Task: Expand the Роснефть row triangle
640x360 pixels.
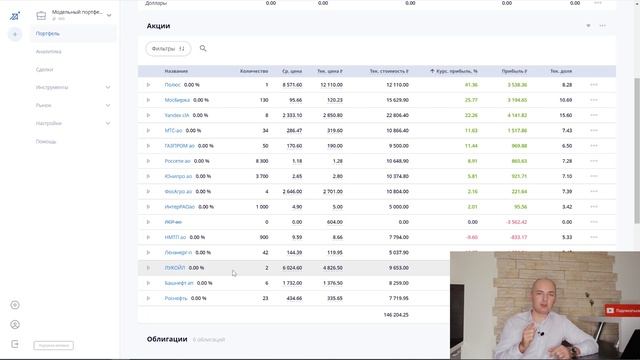Action: click(x=148, y=298)
